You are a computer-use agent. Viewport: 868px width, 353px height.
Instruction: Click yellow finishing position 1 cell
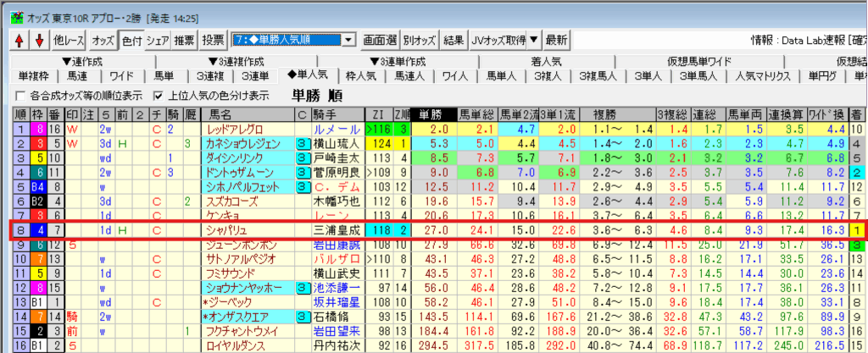(857, 230)
